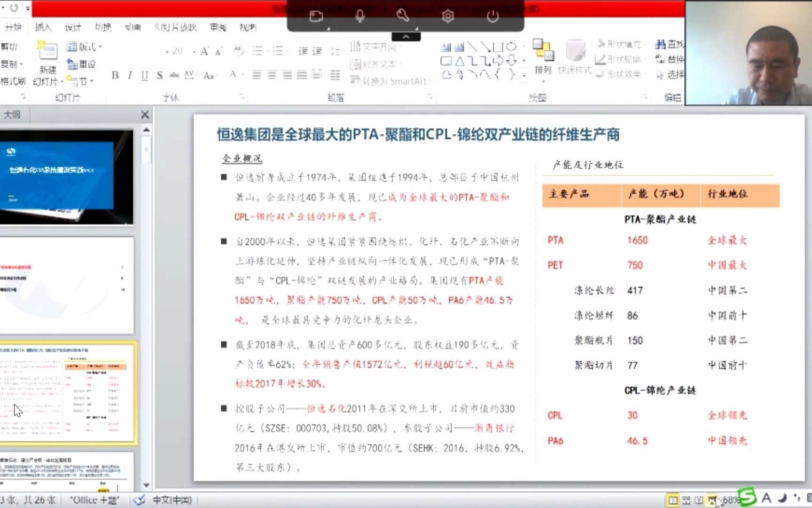
Task: Select the oval shape in shapes gallery
Action: [x=511, y=47]
